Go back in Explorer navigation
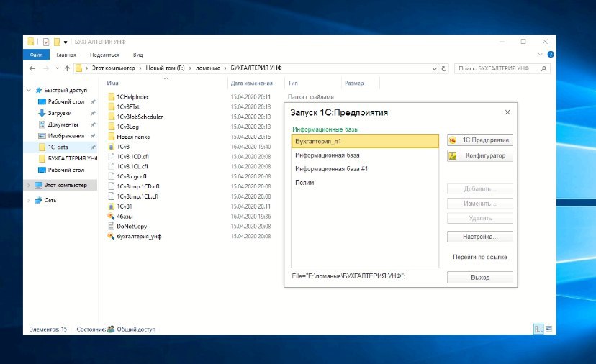 32,68
